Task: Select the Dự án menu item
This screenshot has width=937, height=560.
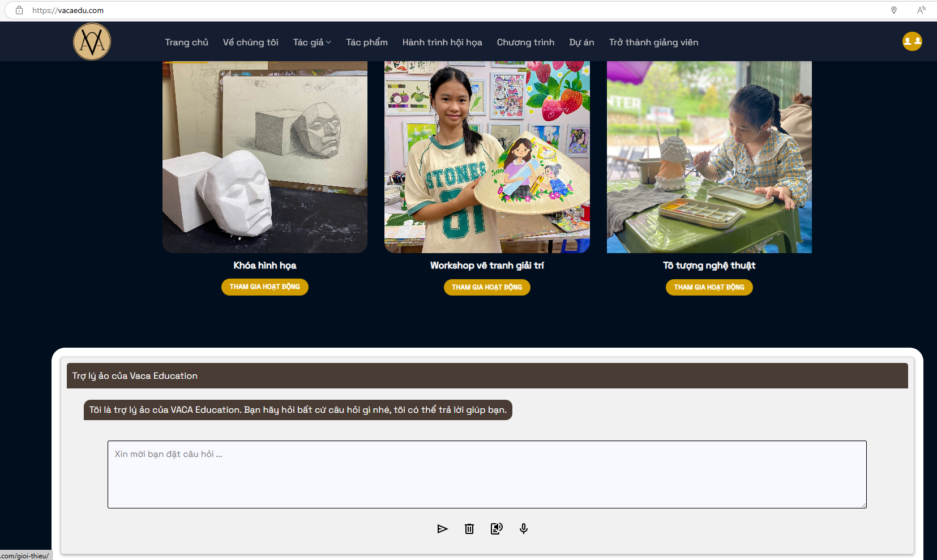Action: pyautogui.click(x=582, y=42)
